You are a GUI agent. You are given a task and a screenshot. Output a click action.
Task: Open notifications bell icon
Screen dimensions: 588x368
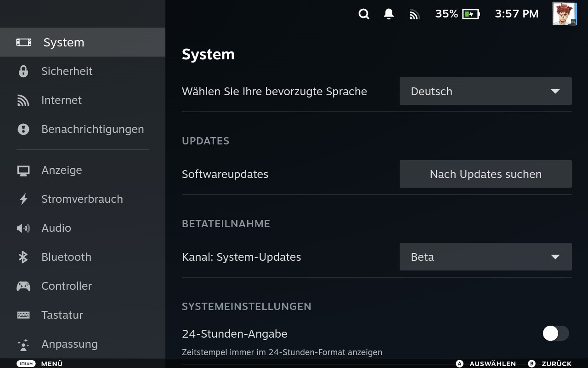tap(389, 14)
